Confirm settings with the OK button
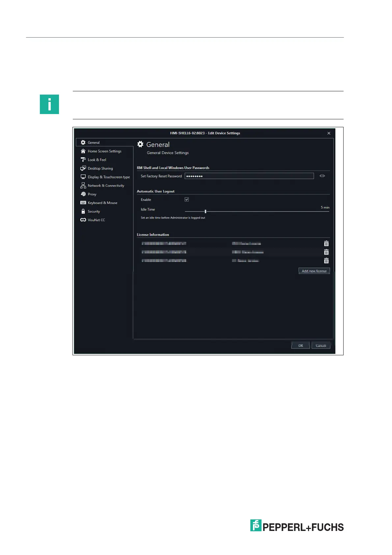392x555 pixels. coord(300,345)
